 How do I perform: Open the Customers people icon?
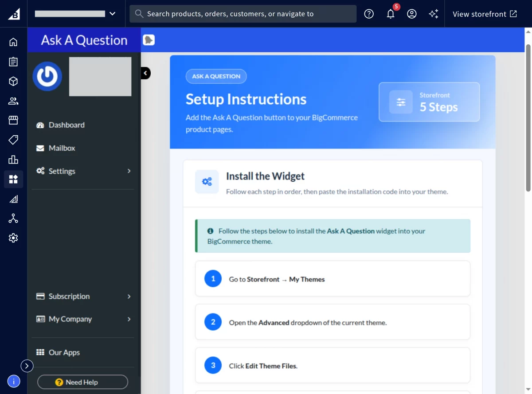click(x=13, y=101)
